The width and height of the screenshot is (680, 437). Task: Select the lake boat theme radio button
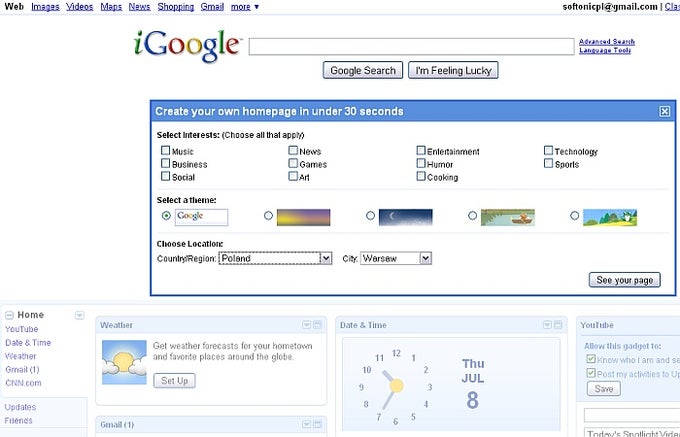pos(473,215)
